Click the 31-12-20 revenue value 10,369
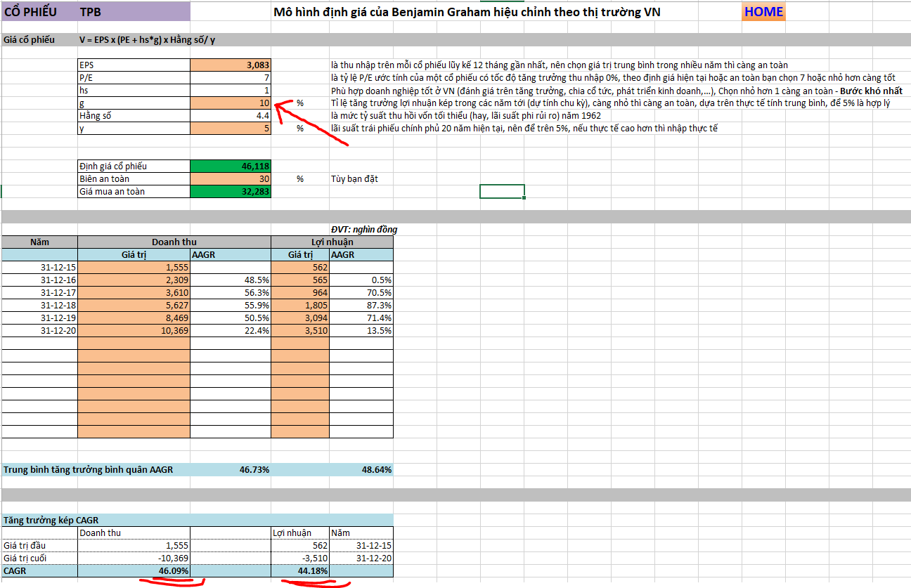 pyautogui.click(x=134, y=330)
